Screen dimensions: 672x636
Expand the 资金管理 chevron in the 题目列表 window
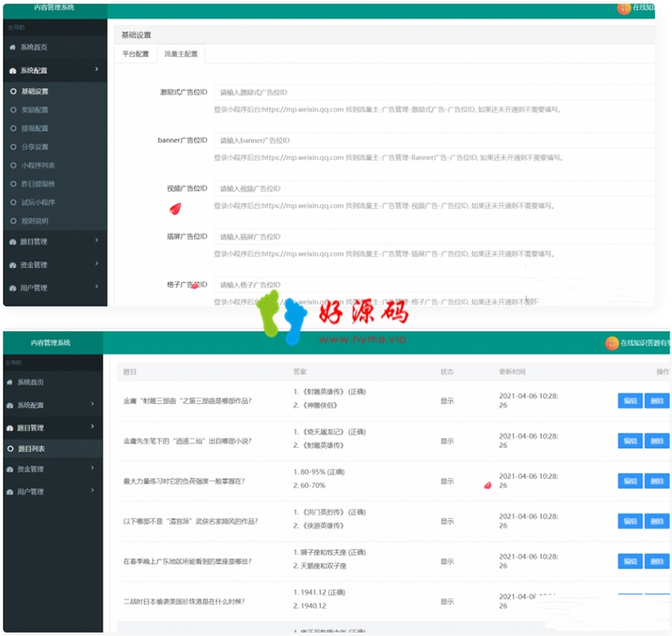pyautogui.click(x=92, y=468)
